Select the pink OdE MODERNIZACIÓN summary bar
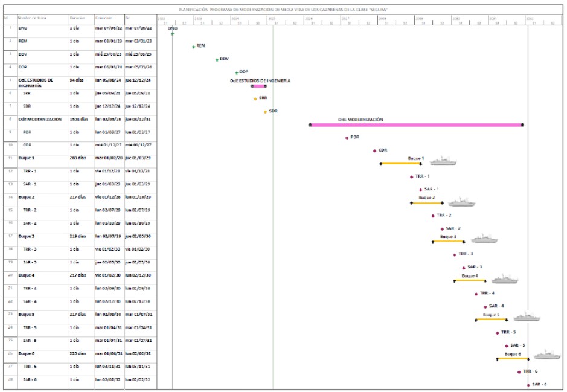This screenshot has height=392, width=567. pos(415,125)
